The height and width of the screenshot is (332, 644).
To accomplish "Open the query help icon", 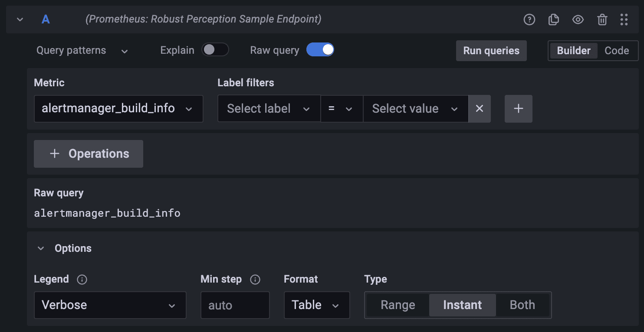I will click(x=529, y=20).
